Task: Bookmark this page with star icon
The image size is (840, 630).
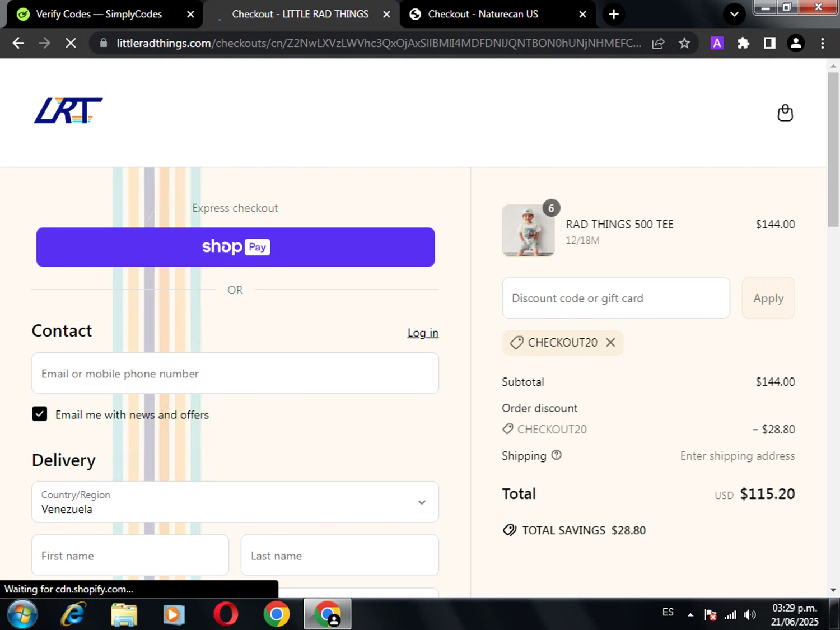Action: tap(684, 43)
